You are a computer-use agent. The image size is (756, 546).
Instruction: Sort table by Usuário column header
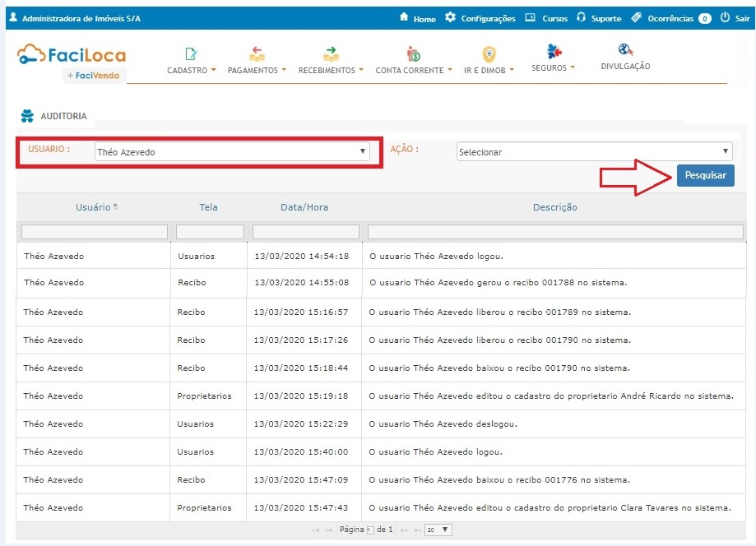[x=93, y=207]
